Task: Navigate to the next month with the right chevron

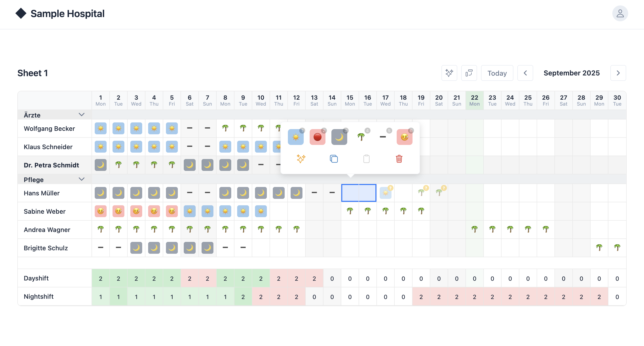Action: 618,73
